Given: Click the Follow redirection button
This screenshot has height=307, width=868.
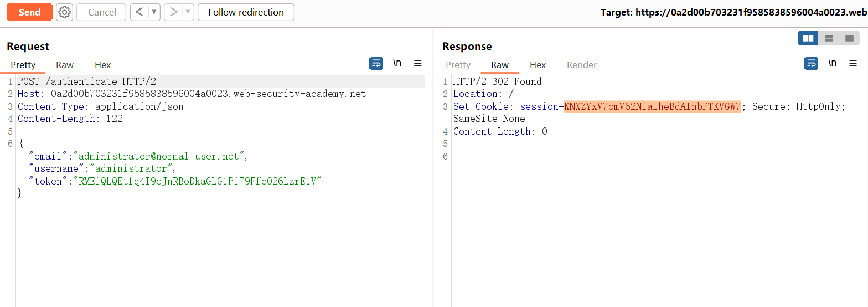Looking at the screenshot, I should click(x=246, y=12).
